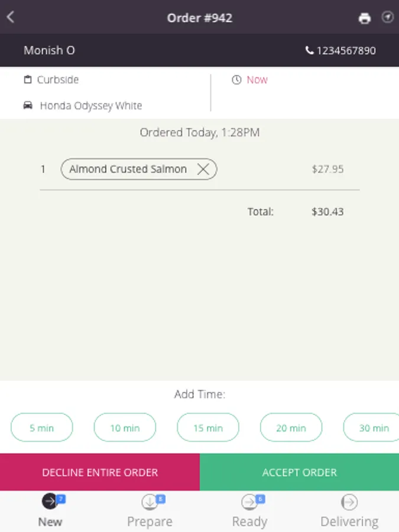The image size is (399, 532).
Task: Click the car icon beside Honda Odyssey
Action: click(x=27, y=106)
